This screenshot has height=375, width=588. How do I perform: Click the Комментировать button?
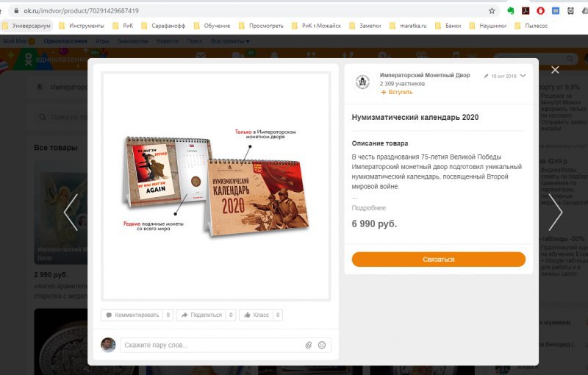pyautogui.click(x=137, y=315)
